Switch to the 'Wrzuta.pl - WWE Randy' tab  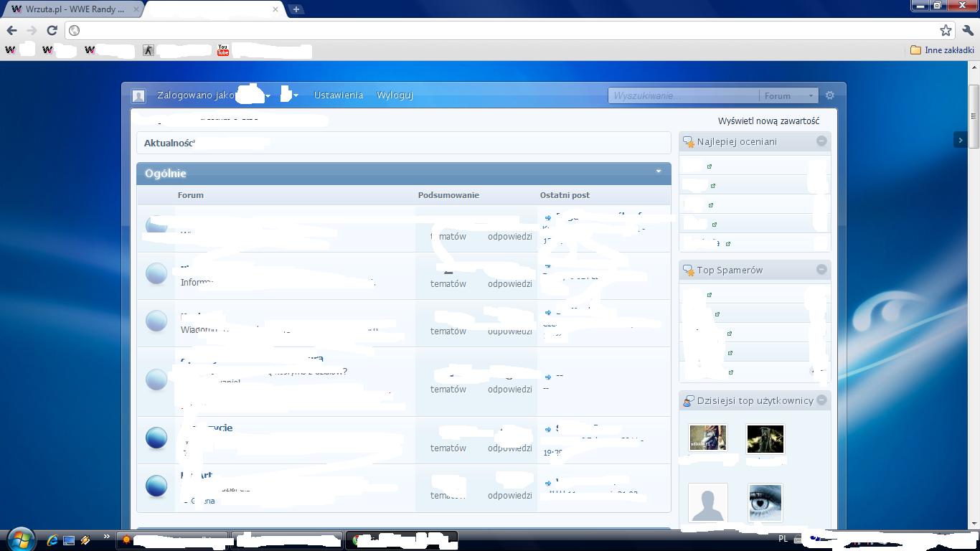pyautogui.click(x=72, y=9)
